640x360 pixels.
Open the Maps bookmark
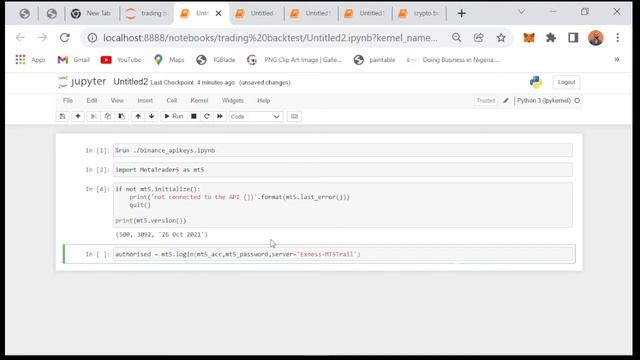169,60
